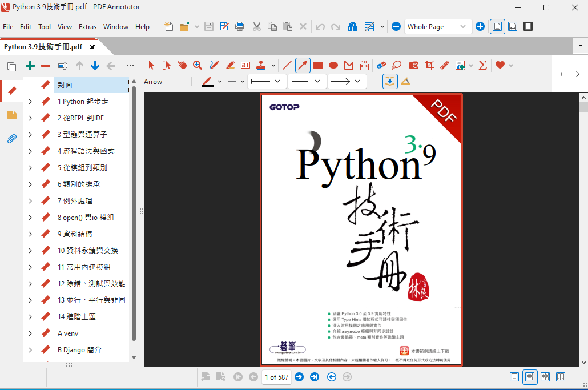Pick the Pen tool in the toolbar

click(x=214, y=65)
